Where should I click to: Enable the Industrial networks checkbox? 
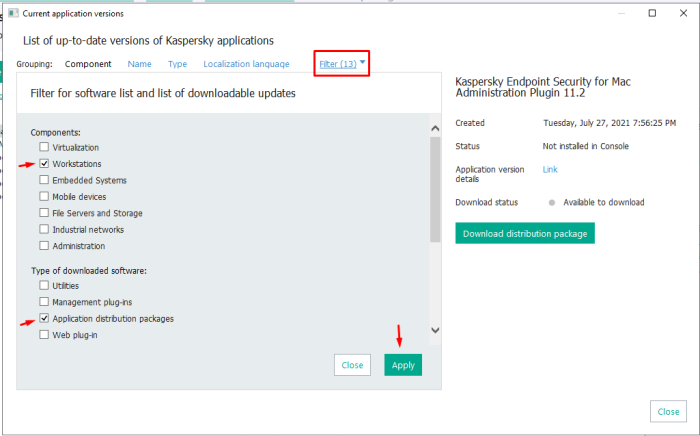coord(44,229)
